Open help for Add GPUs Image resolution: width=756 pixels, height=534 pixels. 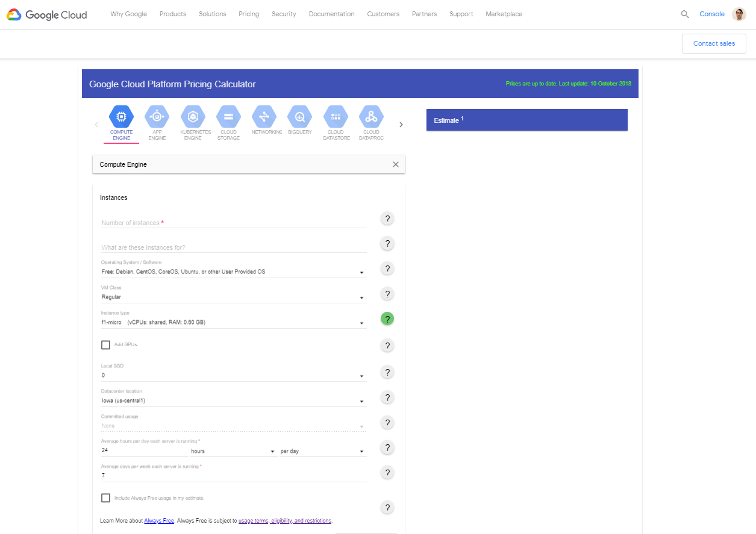(x=387, y=346)
